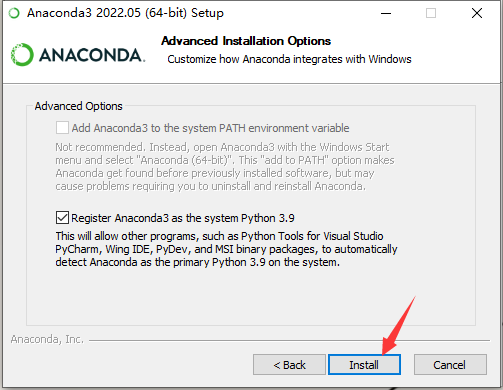This screenshot has width=503, height=390.
Task: Abort setup with the Cancel button
Action: [450, 365]
